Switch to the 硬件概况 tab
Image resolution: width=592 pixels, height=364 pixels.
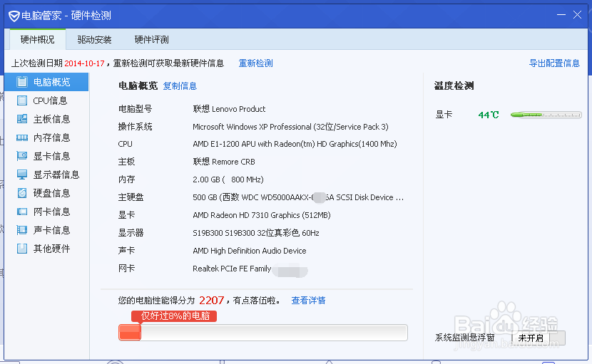(x=37, y=40)
